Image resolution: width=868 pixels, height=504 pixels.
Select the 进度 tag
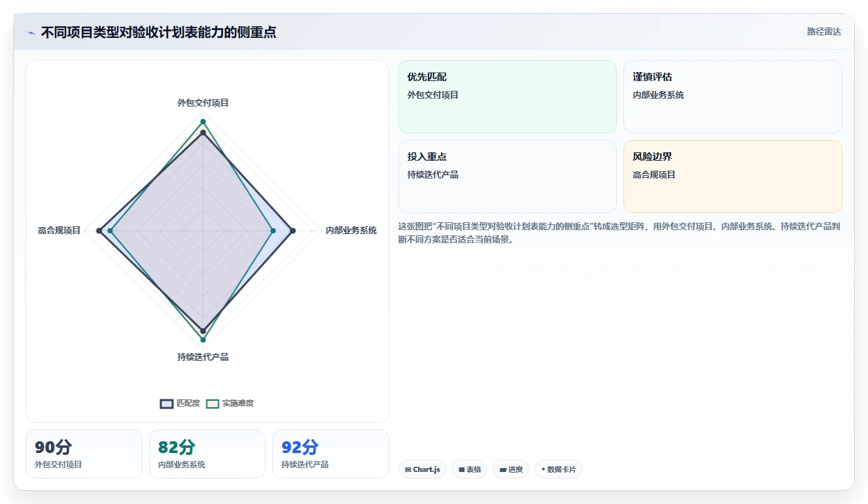click(511, 469)
